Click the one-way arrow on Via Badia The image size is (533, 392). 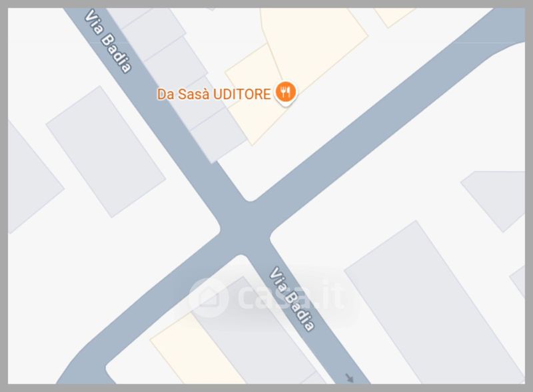coord(349,378)
